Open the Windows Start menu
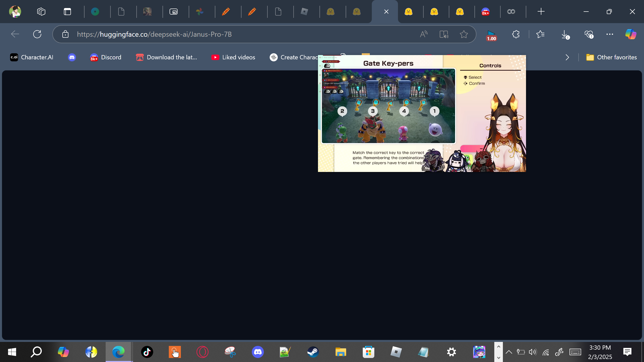 (12, 352)
